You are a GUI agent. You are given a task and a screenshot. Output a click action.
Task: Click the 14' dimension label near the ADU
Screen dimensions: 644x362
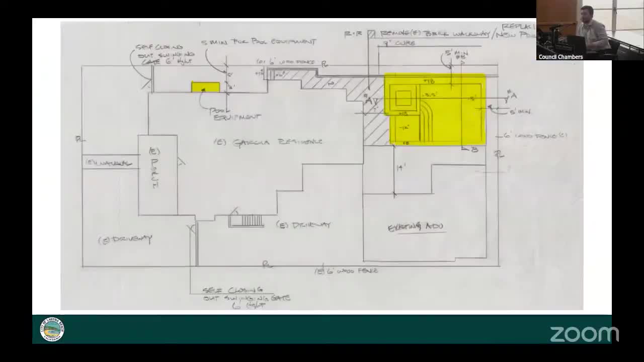[x=401, y=168]
